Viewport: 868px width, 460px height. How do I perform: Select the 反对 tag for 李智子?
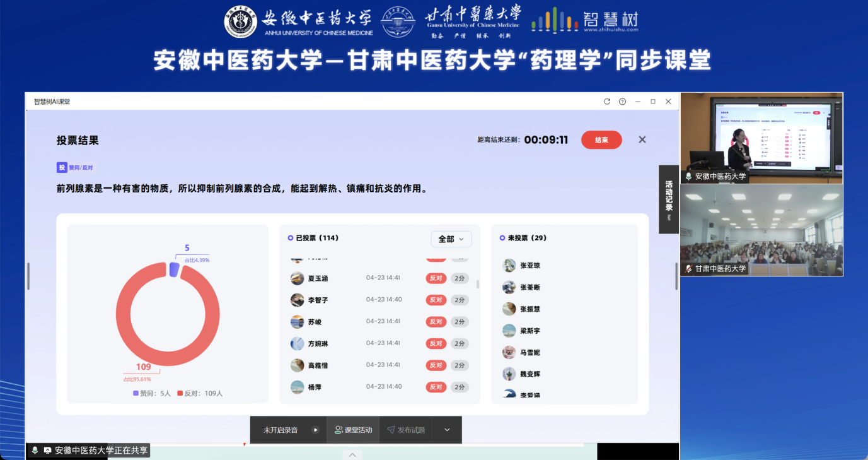[436, 300]
